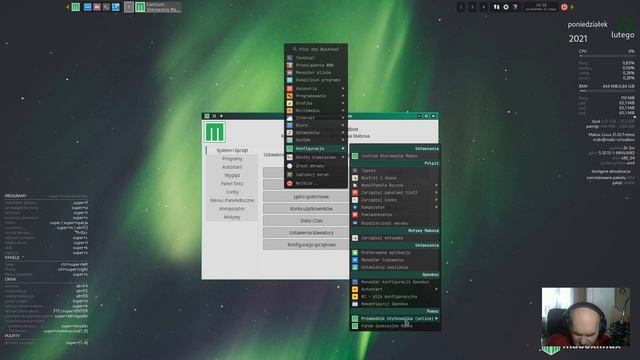Click Konfiguracja sprzętowa button

tap(306, 245)
